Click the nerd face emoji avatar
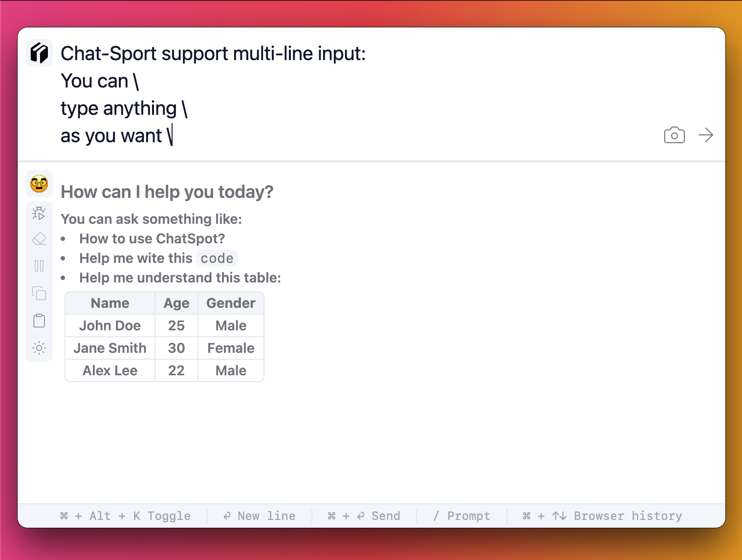 39,184
